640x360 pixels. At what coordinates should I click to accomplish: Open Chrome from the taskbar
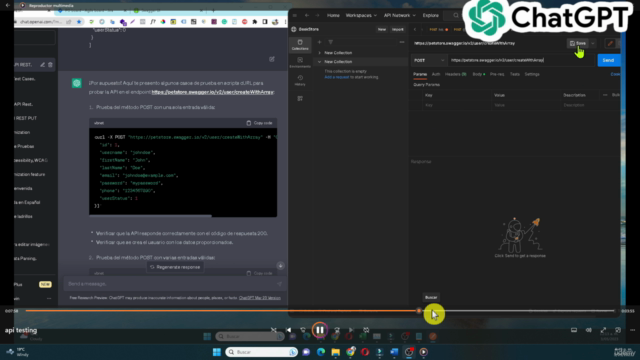pos(350,352)
